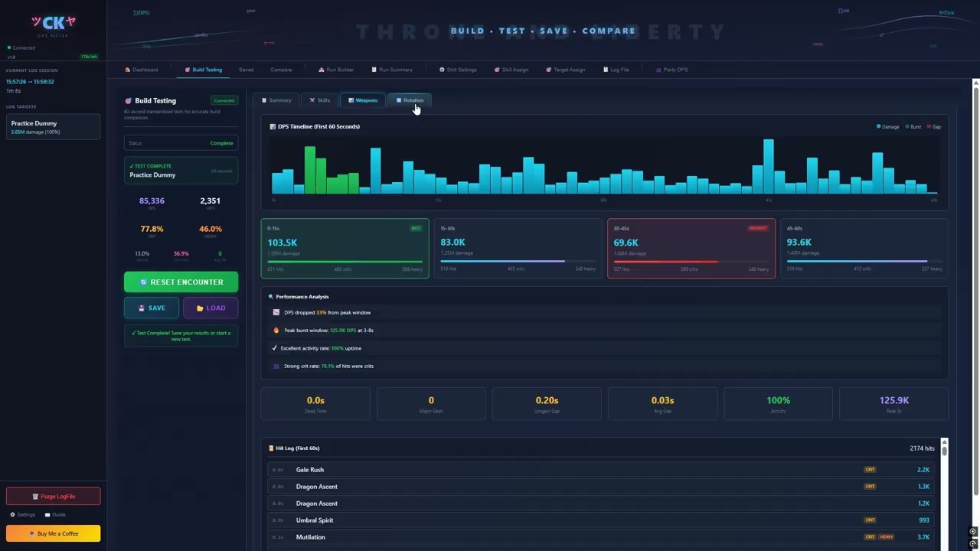Click the crossed swords Skills icon
The image size is (980, 551).
tap(312, 100)
